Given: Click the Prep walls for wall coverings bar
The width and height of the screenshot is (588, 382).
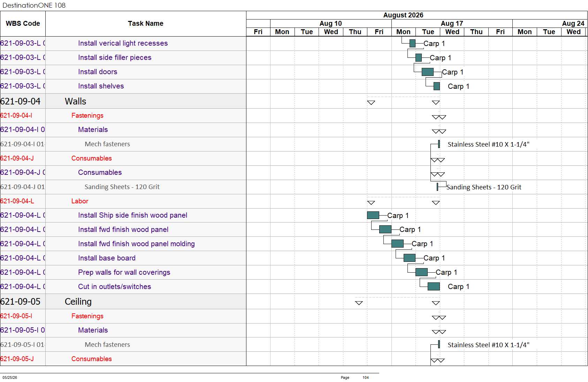Looking at the screenshot, I should tap(422, 272).
